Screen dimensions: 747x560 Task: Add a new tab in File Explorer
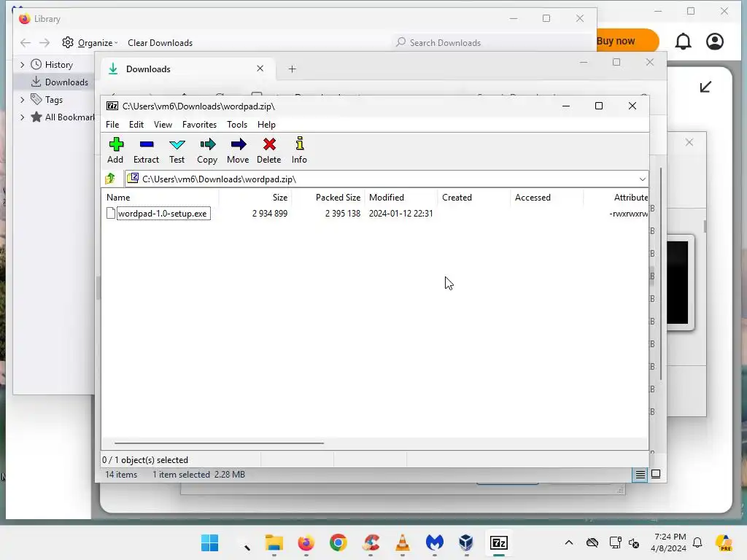click(292, 69)
